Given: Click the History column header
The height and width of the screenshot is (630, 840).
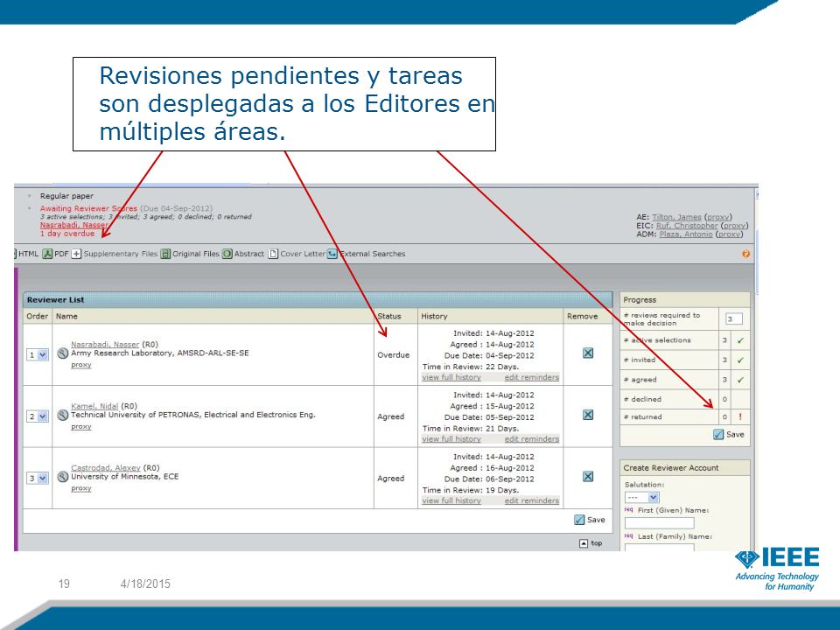Looking at the screenshot, I should (434, 316).
